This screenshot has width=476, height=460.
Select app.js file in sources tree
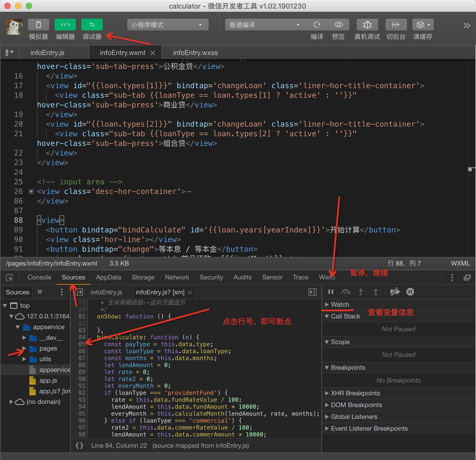click(x=48, y=380)
